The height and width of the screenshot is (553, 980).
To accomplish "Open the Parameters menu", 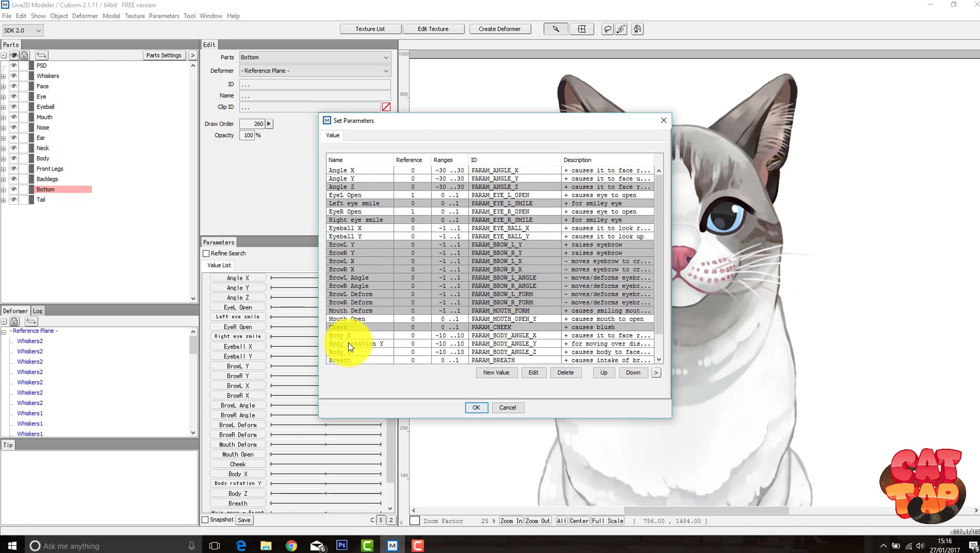I will [x=164, y=16].
